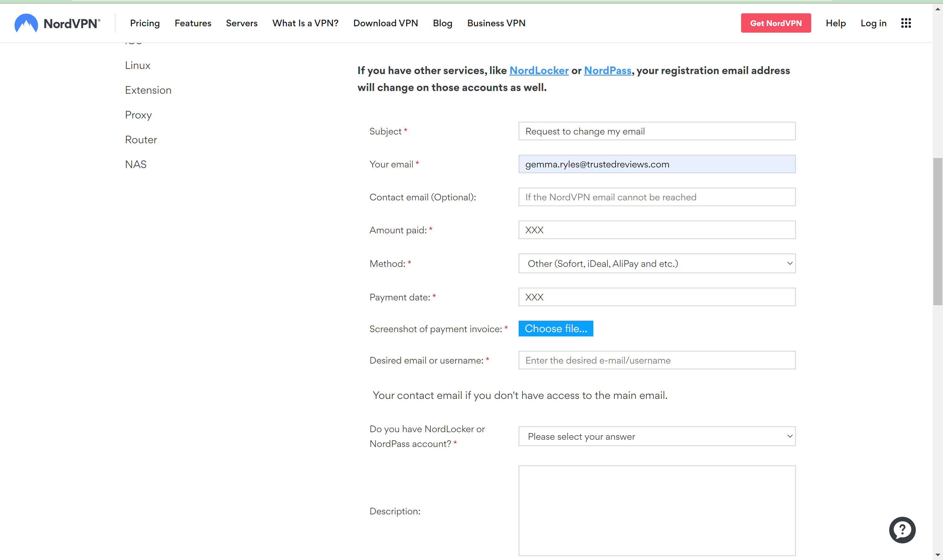Open the help chat bubble icon
This screenshot has height=560, width=943.
[x=902, y=530]
